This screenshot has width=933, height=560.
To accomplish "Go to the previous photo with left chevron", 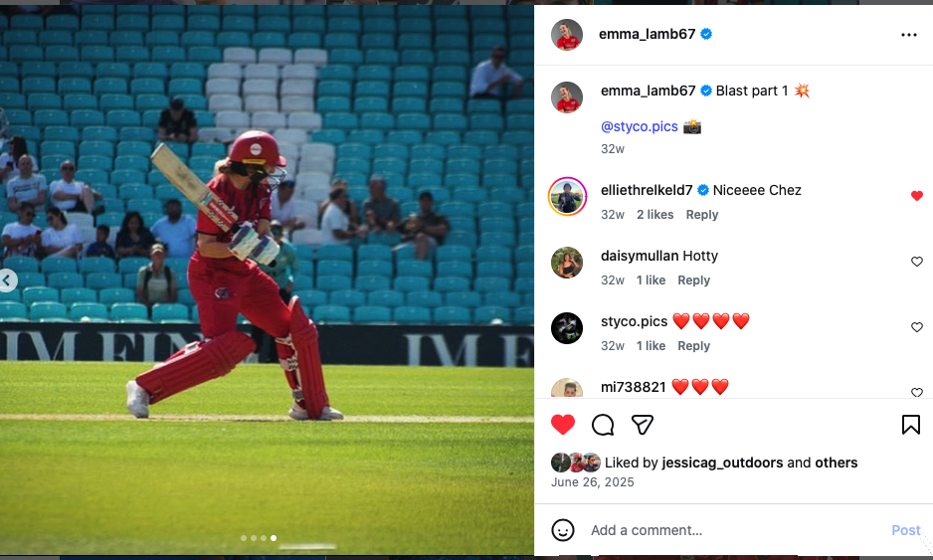I will click(7, 280).
